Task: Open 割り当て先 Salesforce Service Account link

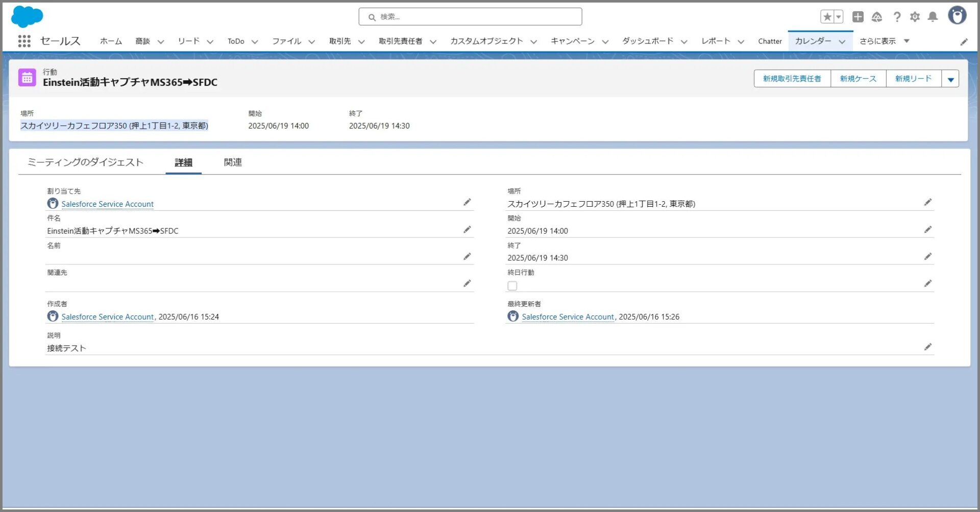Action: coord(107,204)
